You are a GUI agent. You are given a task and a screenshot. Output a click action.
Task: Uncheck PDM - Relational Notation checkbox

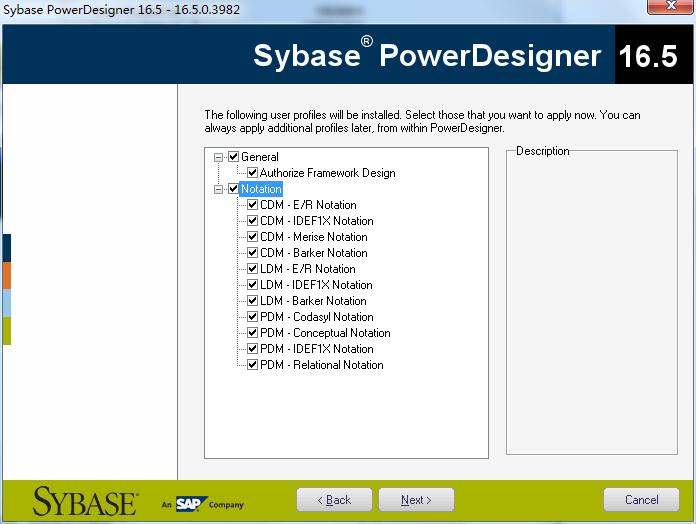pos(253,364)
